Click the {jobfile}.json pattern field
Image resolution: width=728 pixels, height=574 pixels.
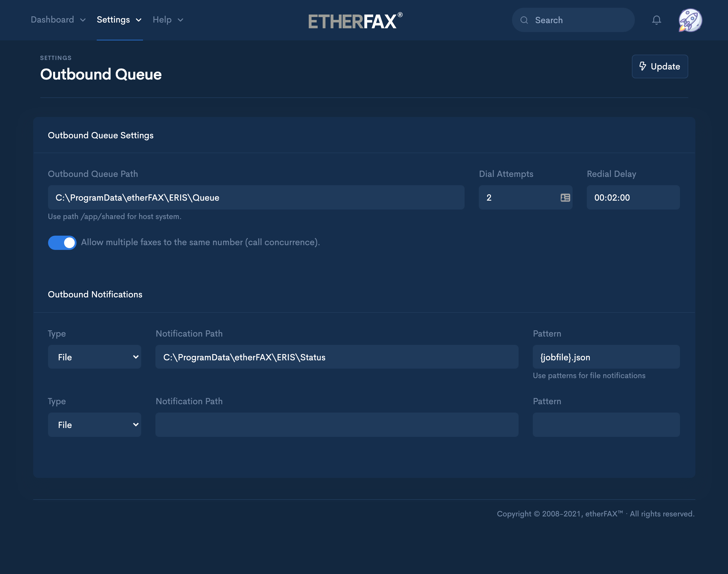coord(606,357)
